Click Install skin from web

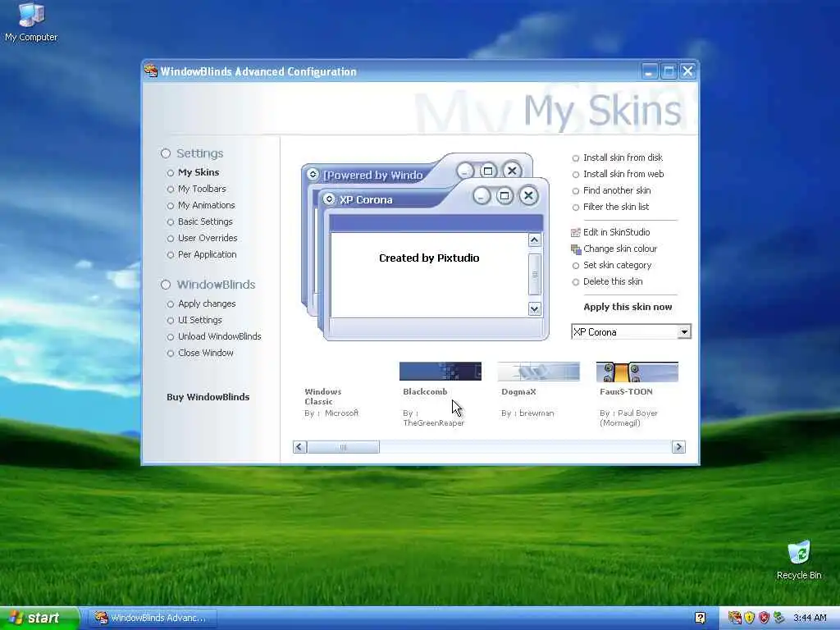[x=623, y=174]
